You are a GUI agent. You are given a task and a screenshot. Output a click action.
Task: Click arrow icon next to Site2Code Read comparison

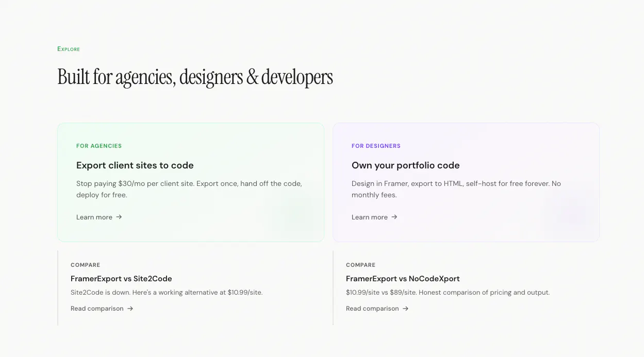(x=130, y=309)
